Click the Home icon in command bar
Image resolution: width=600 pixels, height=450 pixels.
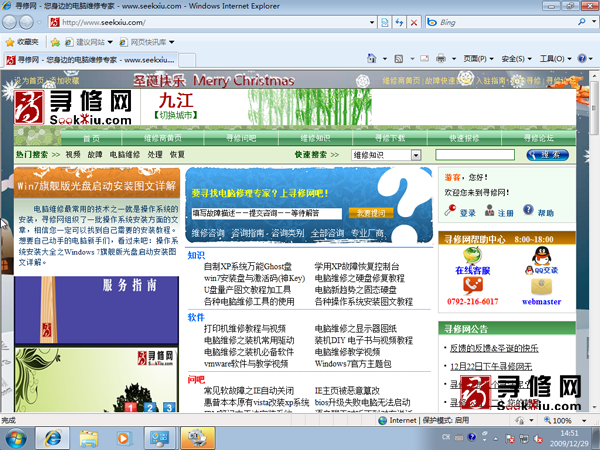(x=371, y=59)
